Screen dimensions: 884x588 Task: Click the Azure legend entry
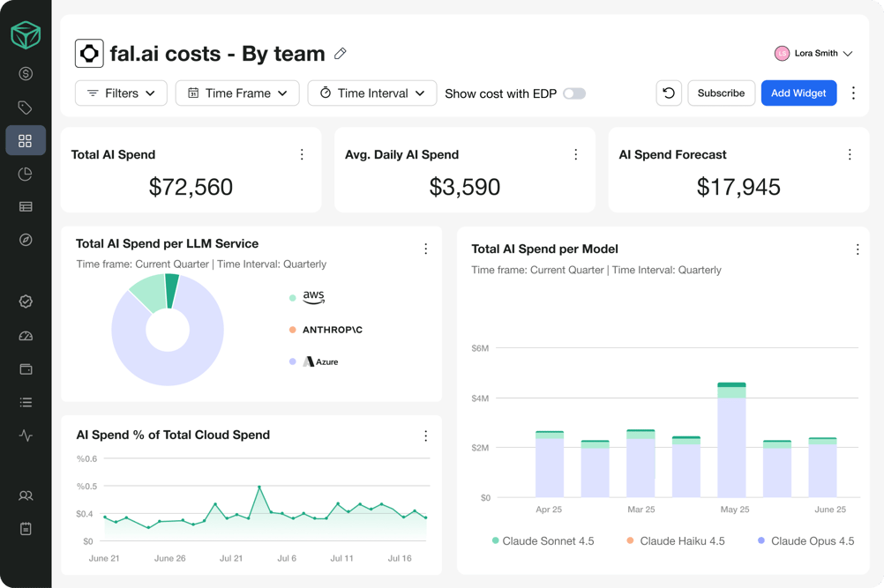314,361
